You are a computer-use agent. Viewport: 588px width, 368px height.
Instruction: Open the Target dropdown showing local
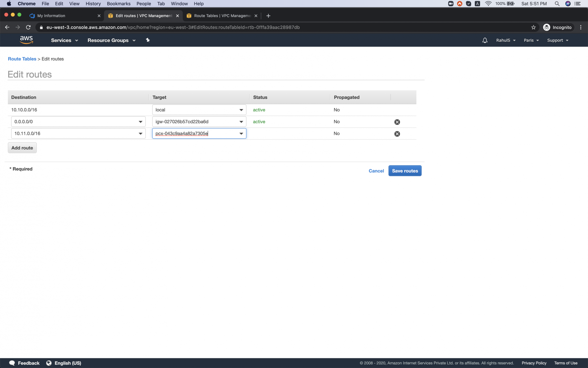click(199, 110)
